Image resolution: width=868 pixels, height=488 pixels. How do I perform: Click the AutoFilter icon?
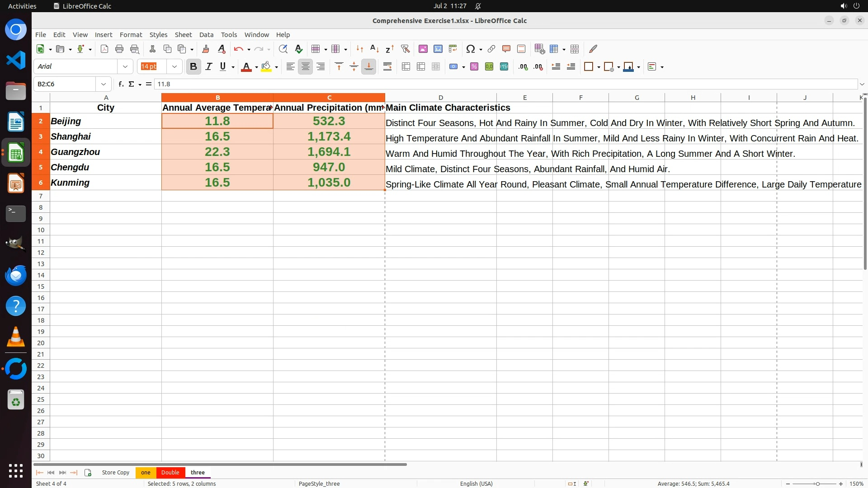click(405, 49)
